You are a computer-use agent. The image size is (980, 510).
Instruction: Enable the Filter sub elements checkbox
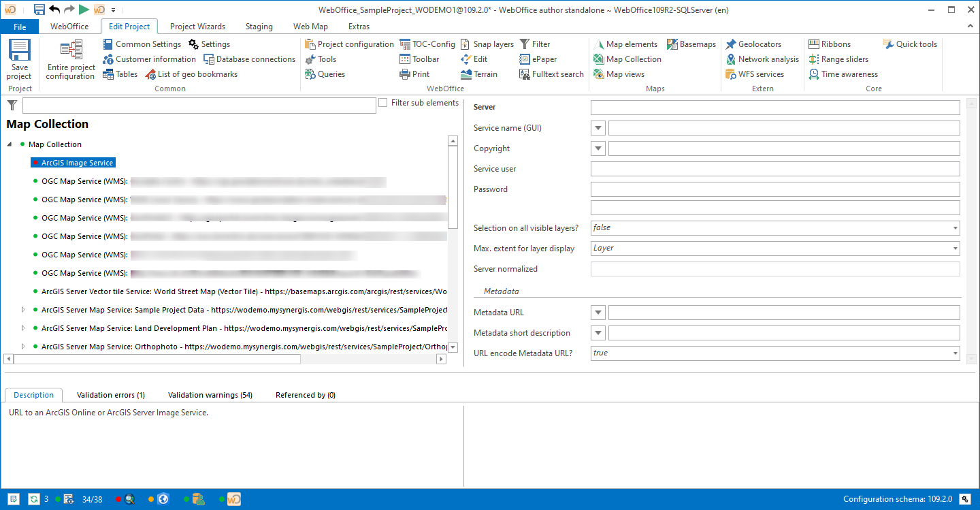(x=383, y=103)
